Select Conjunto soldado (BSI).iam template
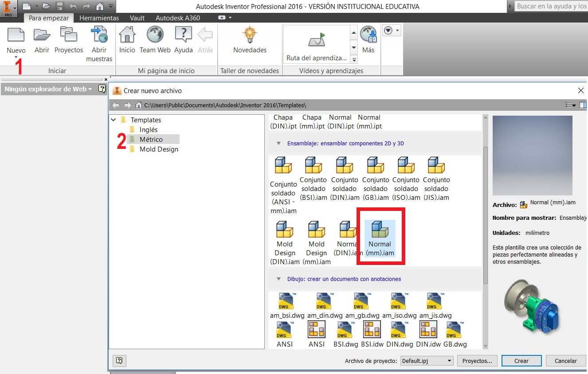 click(314, 179)
